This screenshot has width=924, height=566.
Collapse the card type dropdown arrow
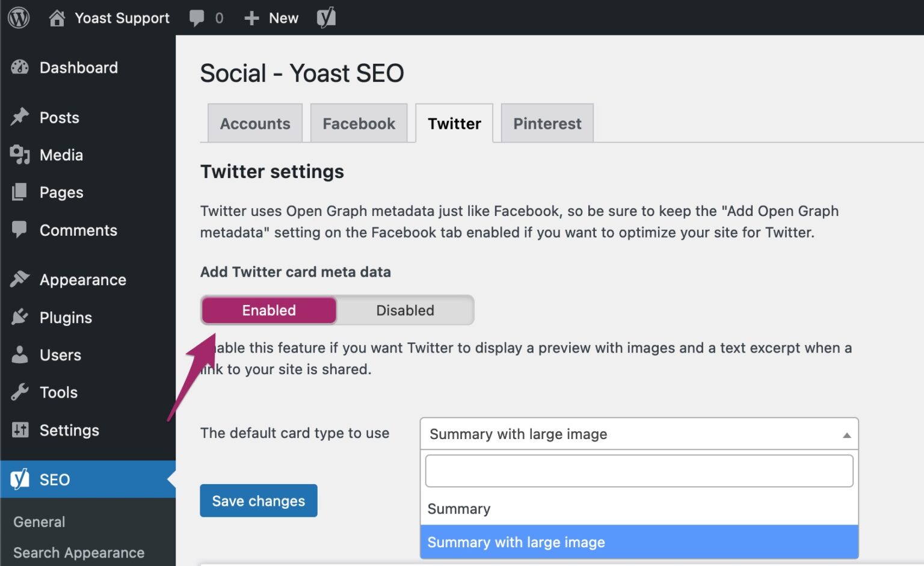tap(847, 434)
